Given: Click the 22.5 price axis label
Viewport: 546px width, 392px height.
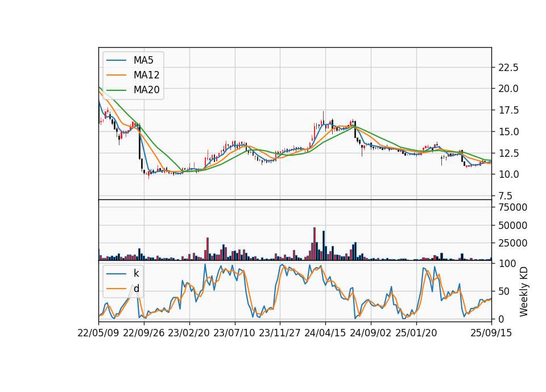Looking at the screenshot, I should (x=508, y=68).
